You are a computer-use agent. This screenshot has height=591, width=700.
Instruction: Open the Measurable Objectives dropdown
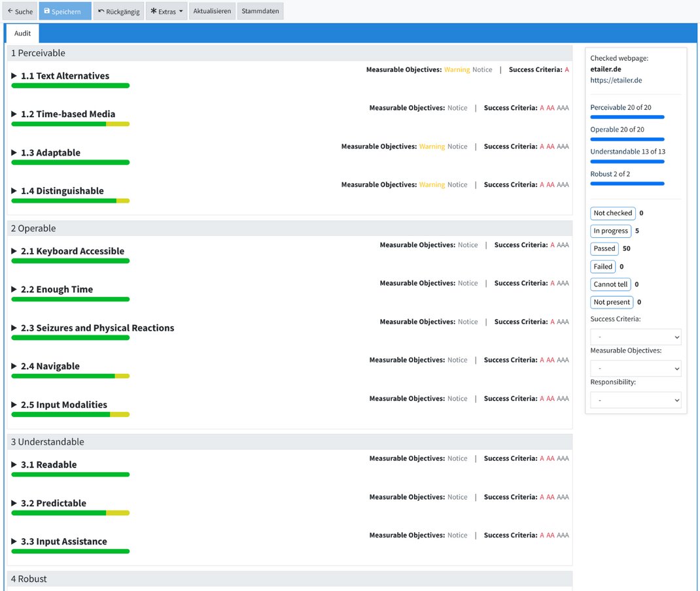(635, 369)
